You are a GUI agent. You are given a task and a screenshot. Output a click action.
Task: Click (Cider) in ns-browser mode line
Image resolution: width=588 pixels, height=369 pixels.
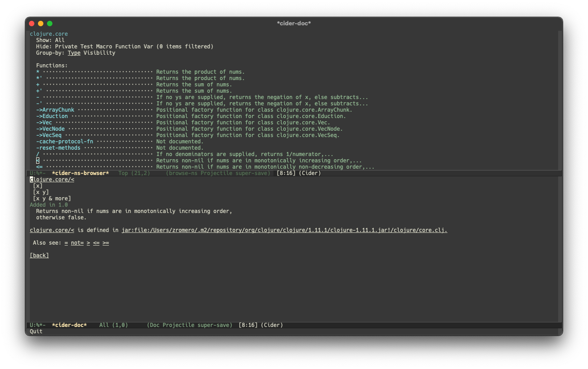tap(310, 173)
